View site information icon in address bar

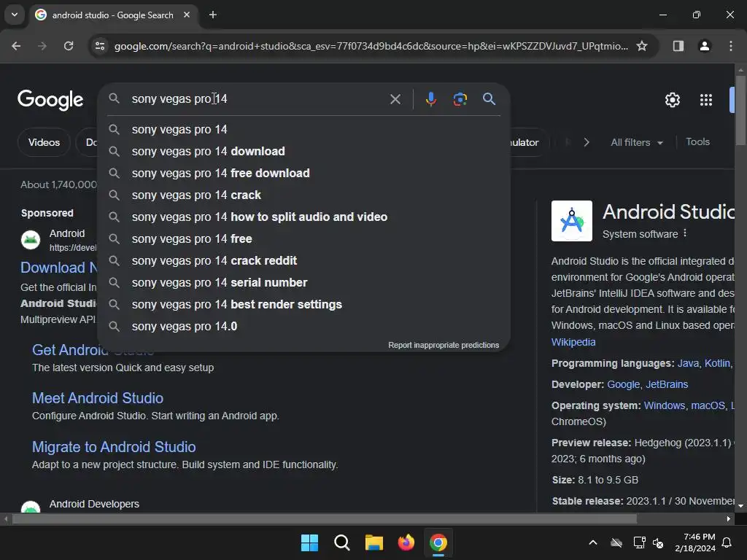point(100,46)
